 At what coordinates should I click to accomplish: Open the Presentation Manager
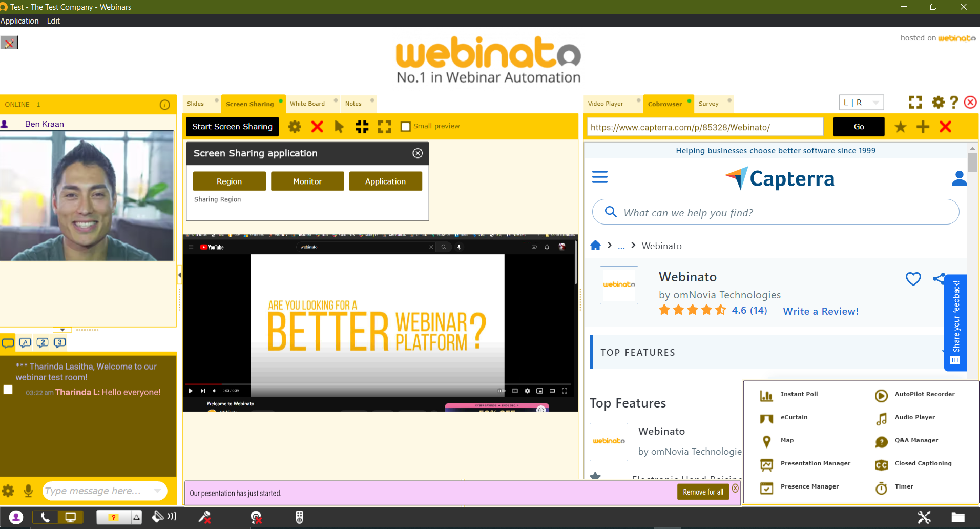tap(815, 463)
